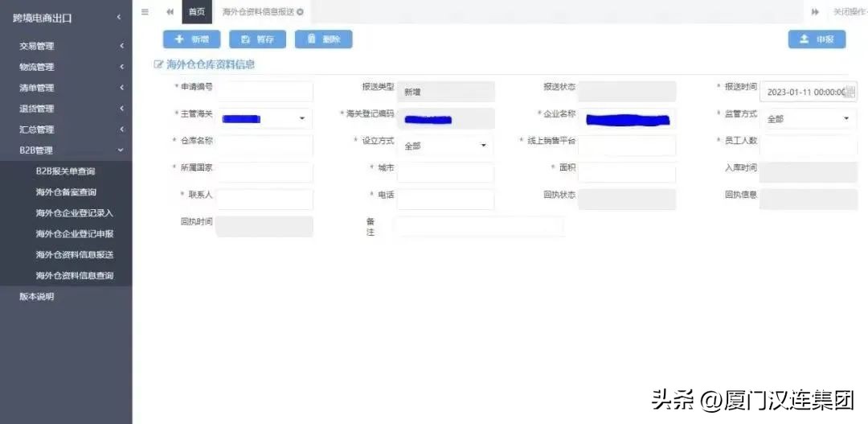Image resolution: width=868 pixels, height=424 pixels.
Task: Open the 设立方式 dropdown
Action: click(x=445, y=146)
